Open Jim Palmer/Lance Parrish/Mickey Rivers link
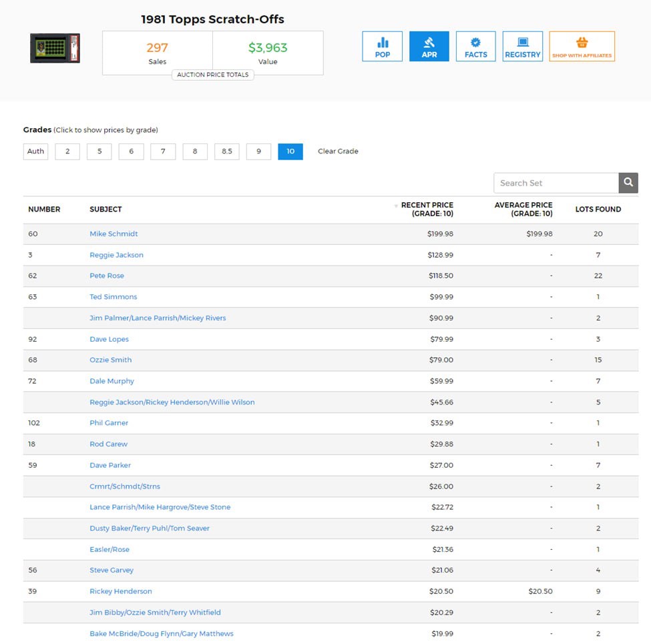The image size is (651, 644). (x=158, y=318)
